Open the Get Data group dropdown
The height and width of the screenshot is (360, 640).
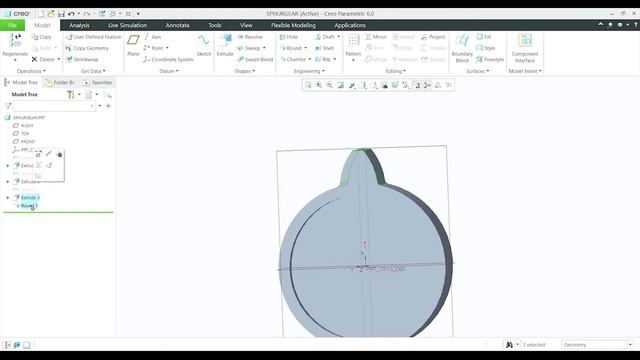[93, 71]
